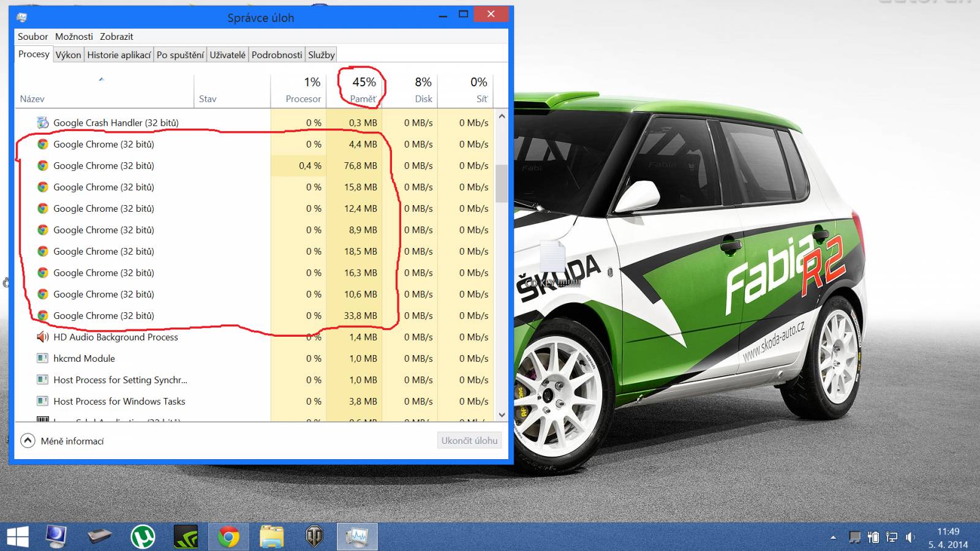Open the computer monitor taskbar icon
Viewport: 980px width, 551px height.
56,537
